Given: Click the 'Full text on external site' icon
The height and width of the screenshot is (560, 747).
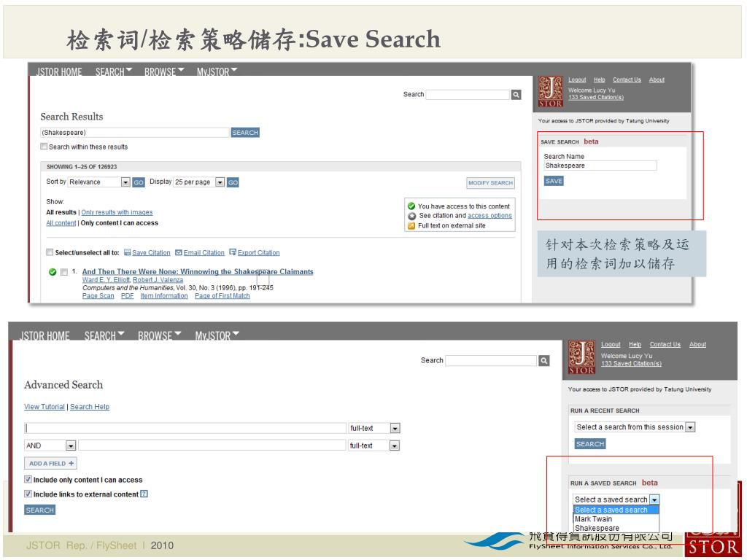Looking at the screenshot, I should pos(411,226).
